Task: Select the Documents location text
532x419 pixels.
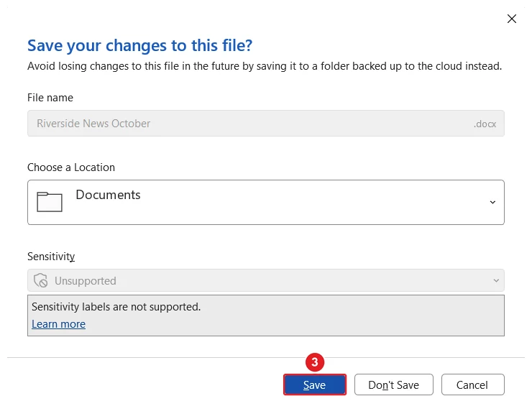Action: point(108,195)
